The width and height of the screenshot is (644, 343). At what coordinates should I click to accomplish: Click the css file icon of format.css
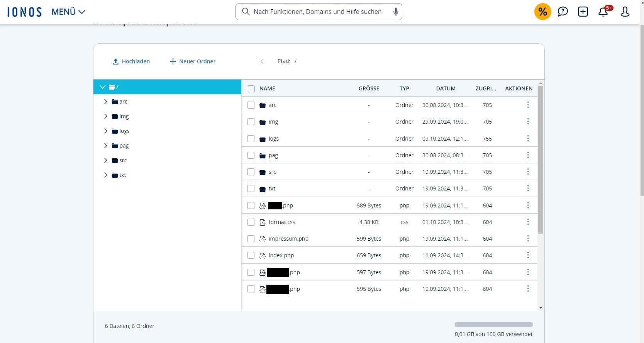pos(263,222)
